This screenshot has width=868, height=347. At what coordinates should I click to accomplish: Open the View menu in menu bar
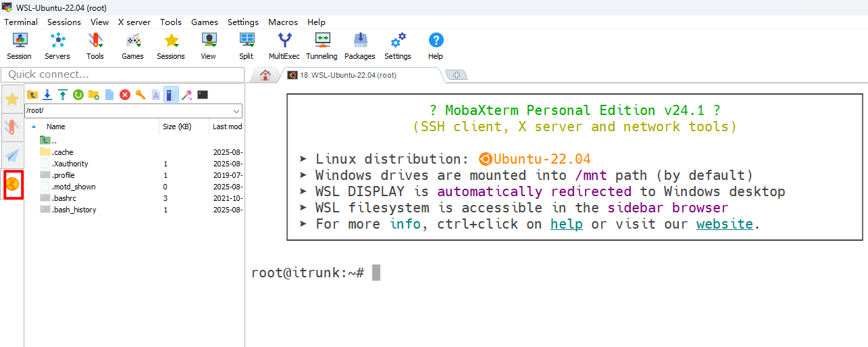coord(100,22)
